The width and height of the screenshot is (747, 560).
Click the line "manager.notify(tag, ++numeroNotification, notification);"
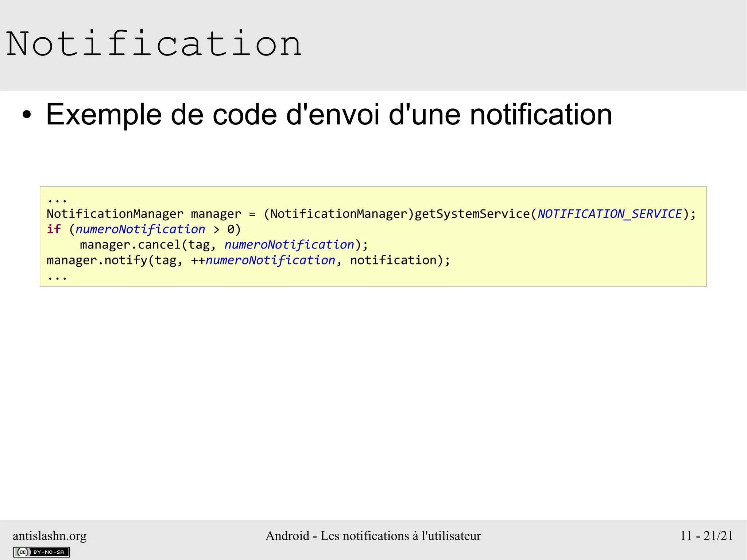(248, 260)
